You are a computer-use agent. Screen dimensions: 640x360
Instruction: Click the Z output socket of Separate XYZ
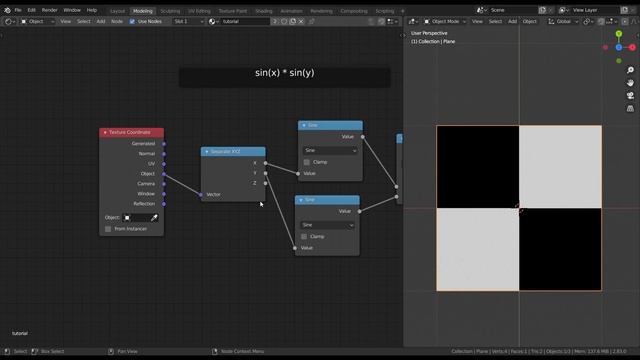pos(266,183)
